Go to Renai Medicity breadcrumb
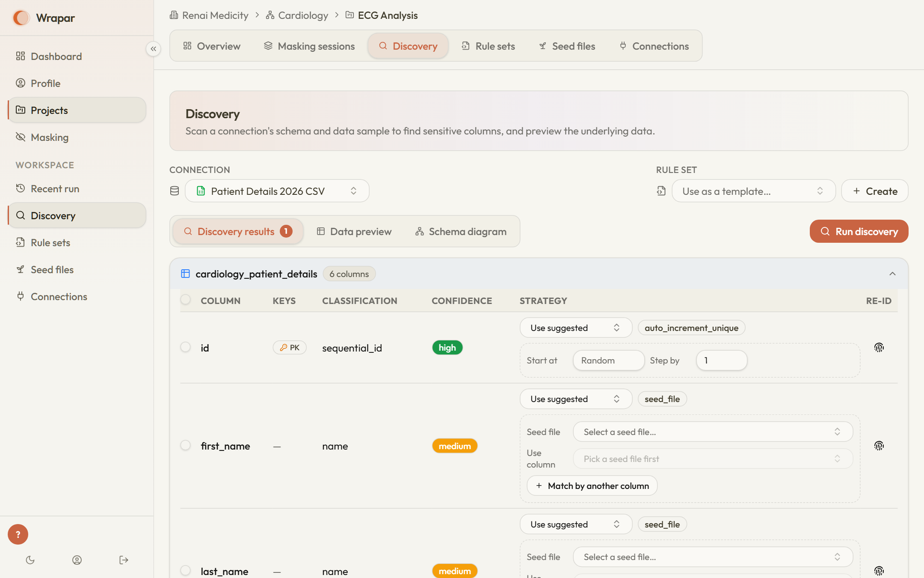The image size is (924, 578). [209, 15]
